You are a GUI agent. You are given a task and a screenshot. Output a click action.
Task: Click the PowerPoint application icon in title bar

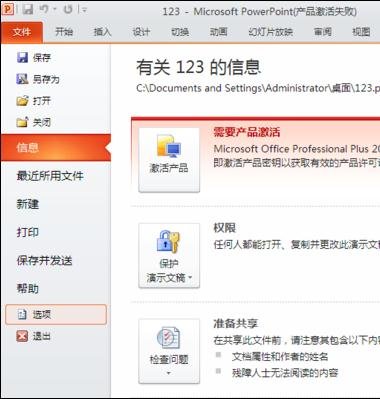(8, 9)
